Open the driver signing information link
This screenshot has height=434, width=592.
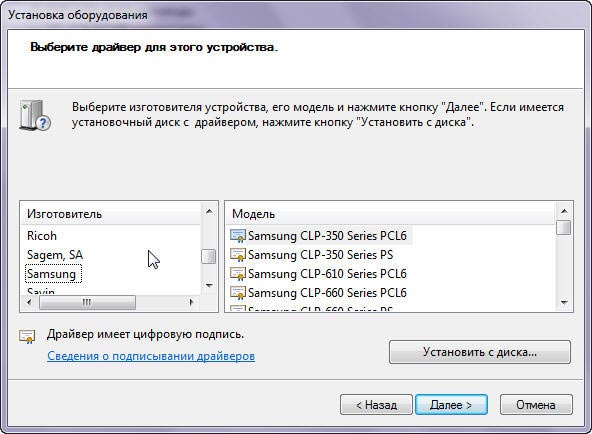tap(151, 356)
